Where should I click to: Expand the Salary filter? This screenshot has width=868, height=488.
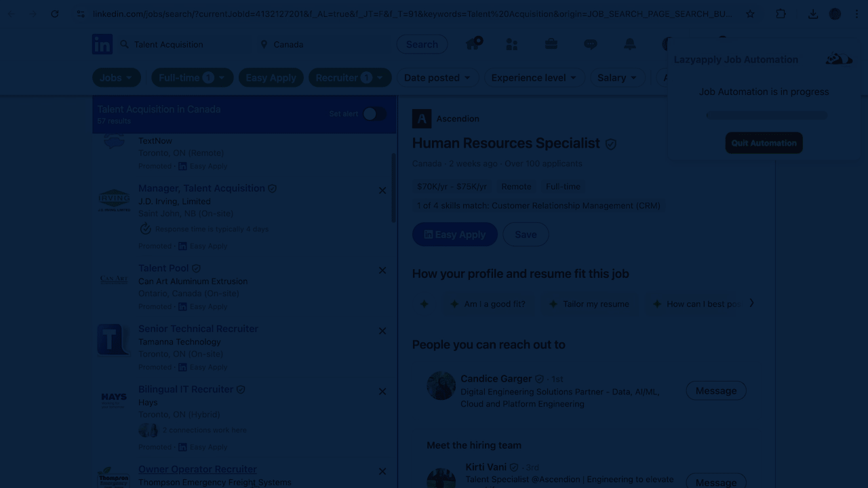pos(617,77)
